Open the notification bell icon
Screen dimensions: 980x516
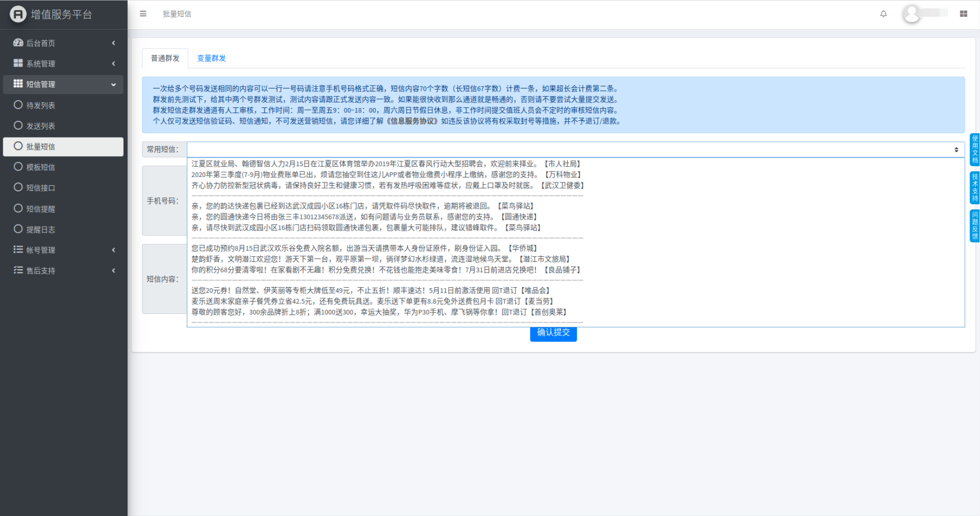pos(884,13)
